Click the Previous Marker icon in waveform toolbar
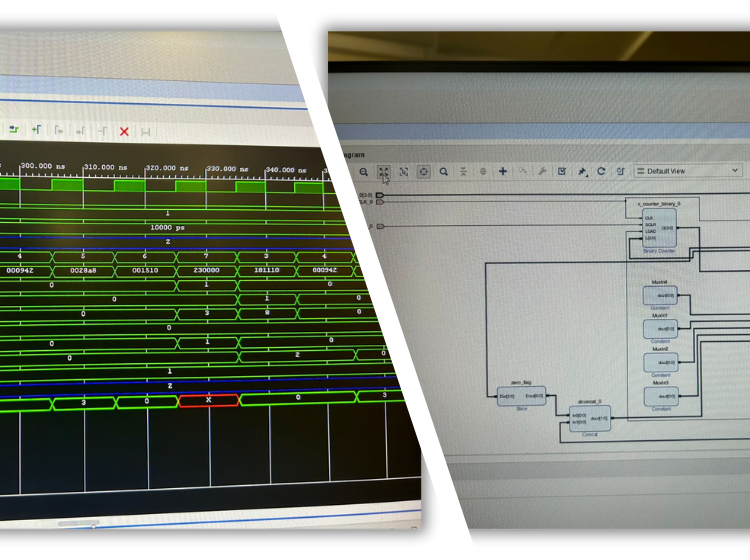The width and height of the screenshot is (750, 560). pyautogui.click(x=58, y=130)
